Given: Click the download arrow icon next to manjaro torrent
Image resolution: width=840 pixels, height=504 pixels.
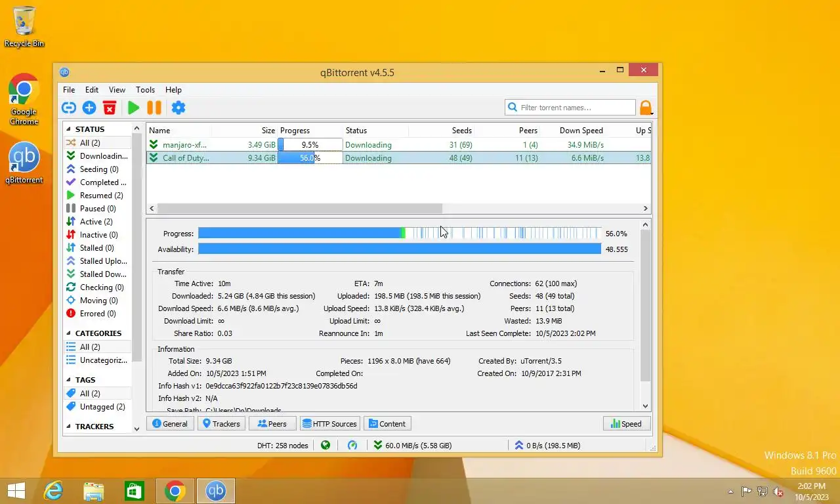Looking at the screenshot, I should (x=154, y=144).
